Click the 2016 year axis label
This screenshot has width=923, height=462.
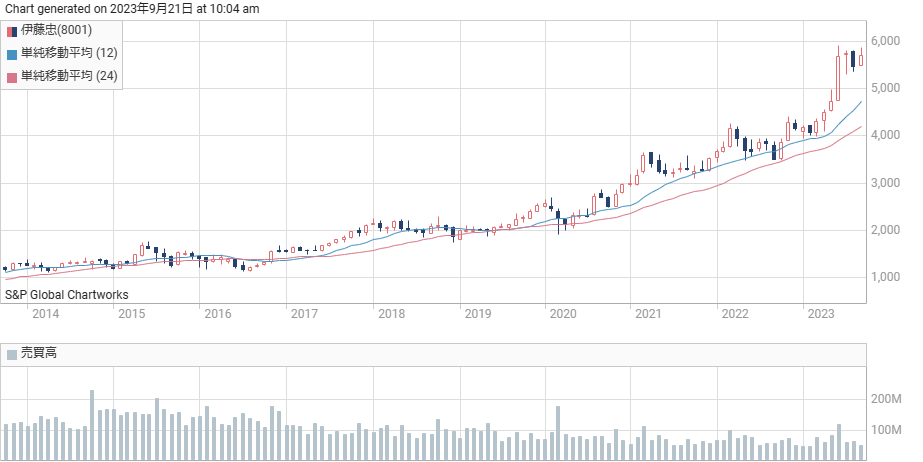[x=218, y=314]
